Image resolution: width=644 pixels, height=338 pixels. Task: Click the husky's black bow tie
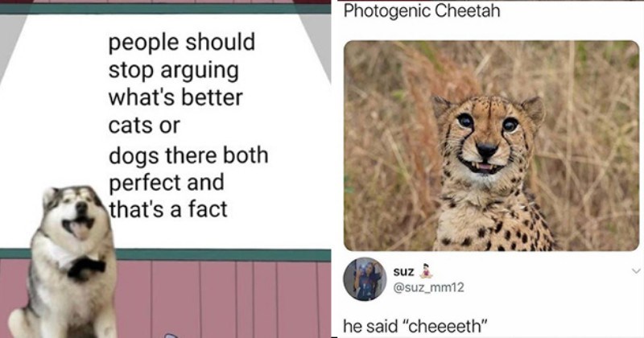click(86, 266)
